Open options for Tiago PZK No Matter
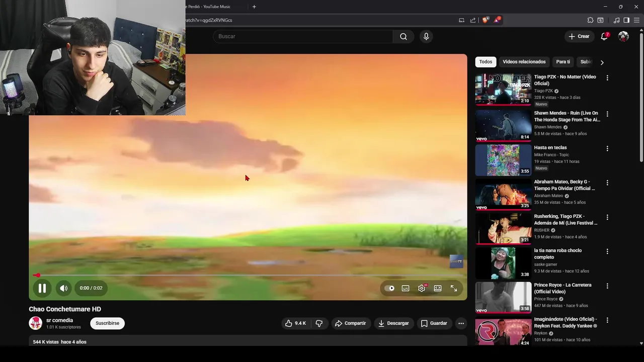644x362 pixels. coord(607,78)
